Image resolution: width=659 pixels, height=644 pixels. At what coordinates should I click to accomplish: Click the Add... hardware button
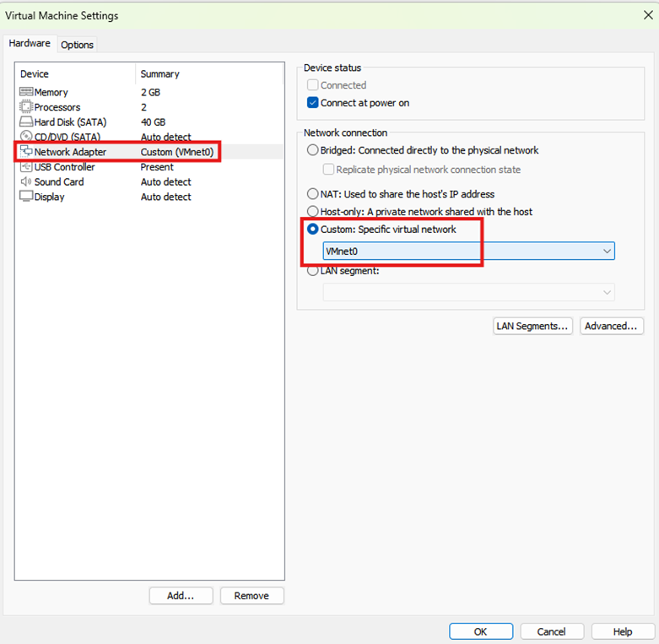[181, 596]
